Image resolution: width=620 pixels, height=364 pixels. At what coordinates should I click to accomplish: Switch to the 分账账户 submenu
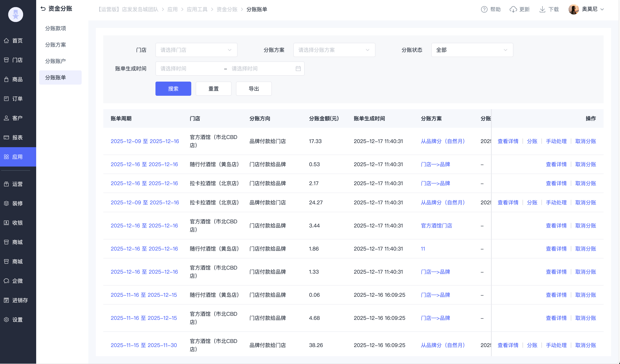click(56, 61)
